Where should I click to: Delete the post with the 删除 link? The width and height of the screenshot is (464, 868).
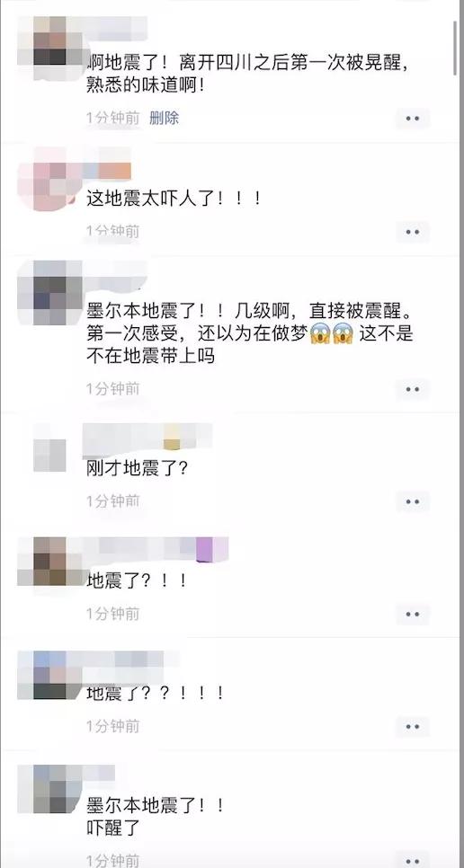164,118
